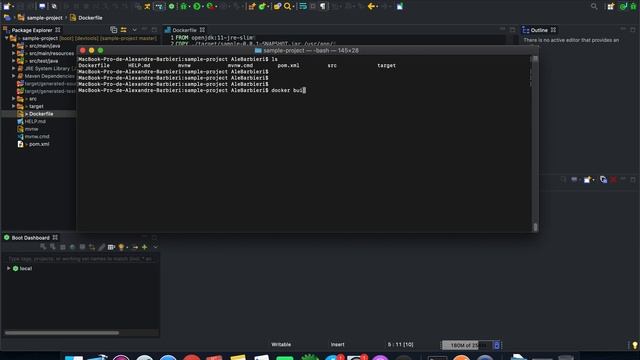The image size is (640, 360).
Task: Expand the target folder in Package Explorer
Action: tap(13, 106)
